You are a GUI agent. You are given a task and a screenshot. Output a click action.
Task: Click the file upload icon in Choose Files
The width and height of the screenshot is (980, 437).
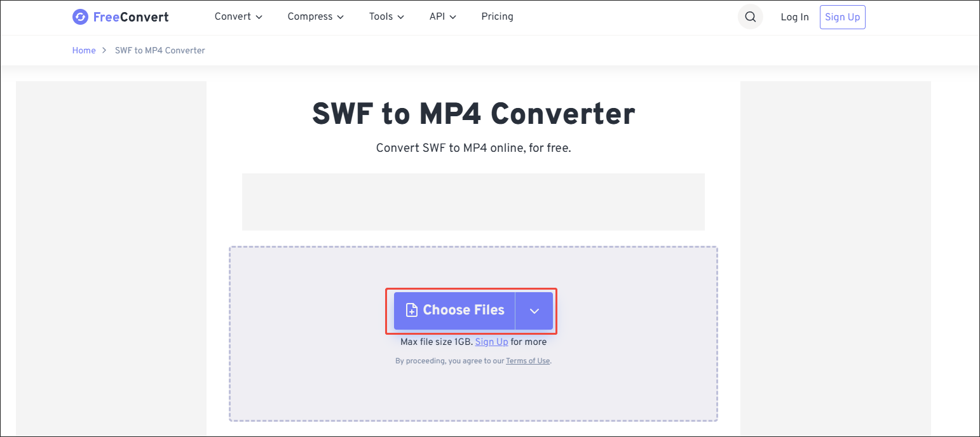[x=413, y=310]
